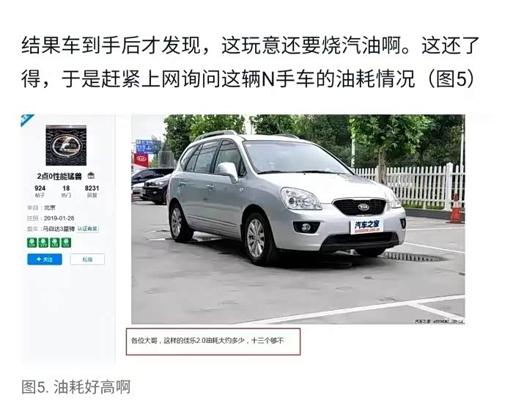The height and width of the screenshot is (420, 513).
Task: Open the silver Kia Carens photo
Action: pos(298,219)
